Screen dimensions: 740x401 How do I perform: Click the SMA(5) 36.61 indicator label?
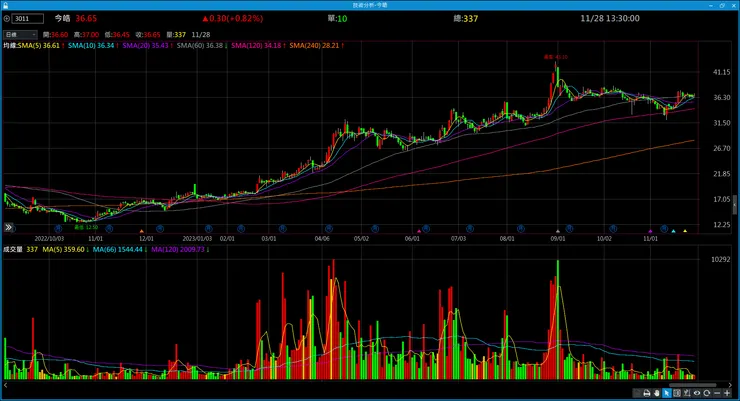click(x=39, y=46)
